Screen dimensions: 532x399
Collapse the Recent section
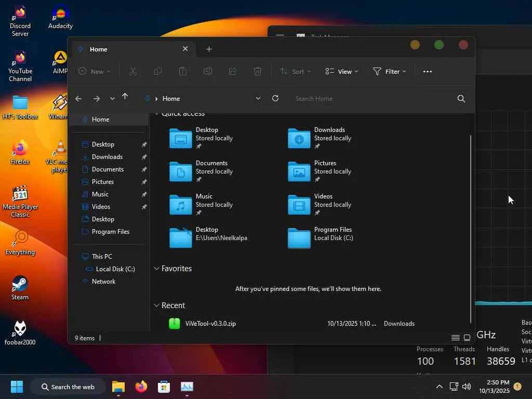tap(156, 305)
